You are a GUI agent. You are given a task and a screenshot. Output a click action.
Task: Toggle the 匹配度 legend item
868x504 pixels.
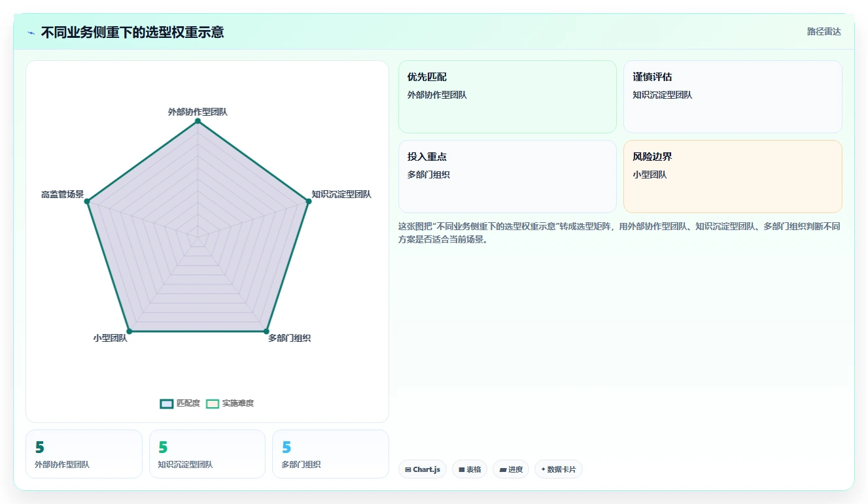click(180, 403)
